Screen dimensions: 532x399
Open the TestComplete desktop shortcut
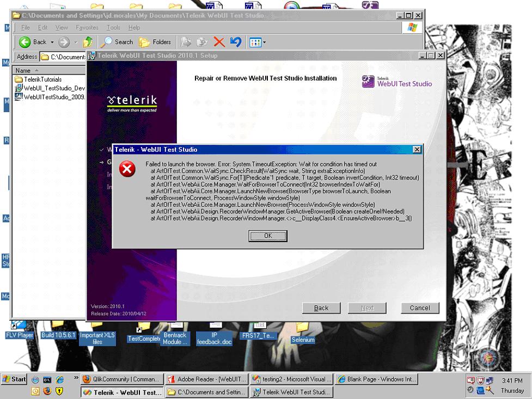144,334
